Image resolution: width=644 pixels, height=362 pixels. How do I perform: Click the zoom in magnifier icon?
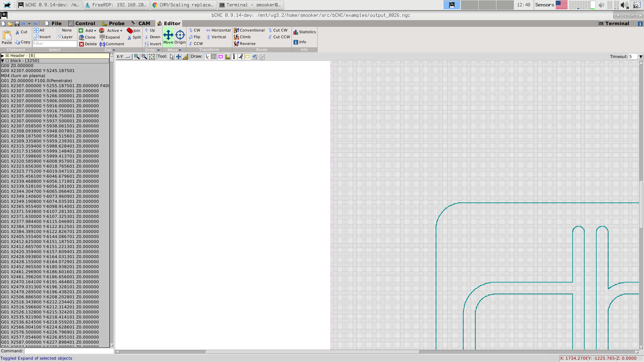137,57
